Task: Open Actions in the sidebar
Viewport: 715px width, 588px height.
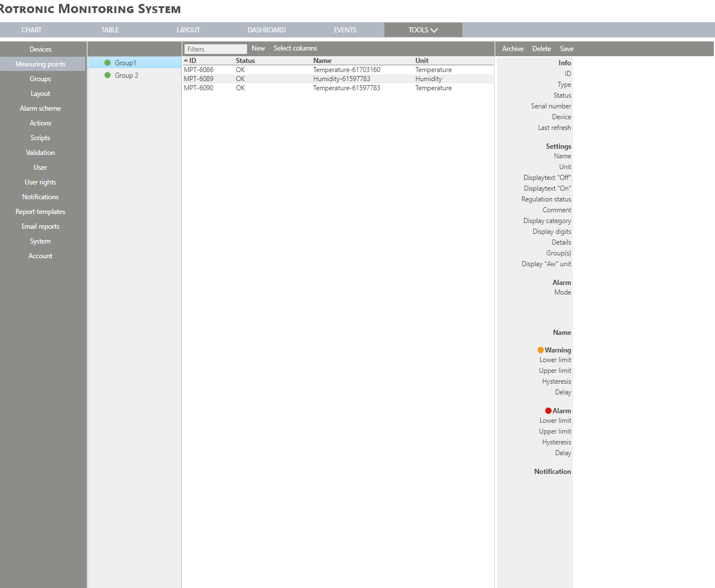Action: 40,123
